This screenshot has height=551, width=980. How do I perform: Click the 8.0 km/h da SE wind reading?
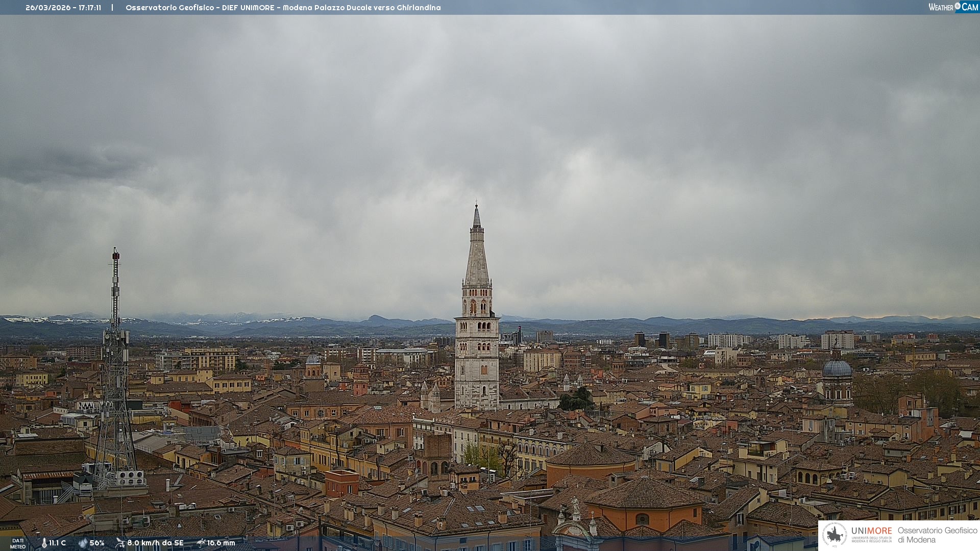[155, 543]
